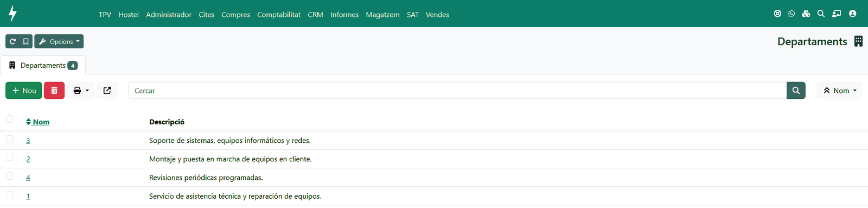
Task: Delete with the red trash button
Action: [54, 91]
